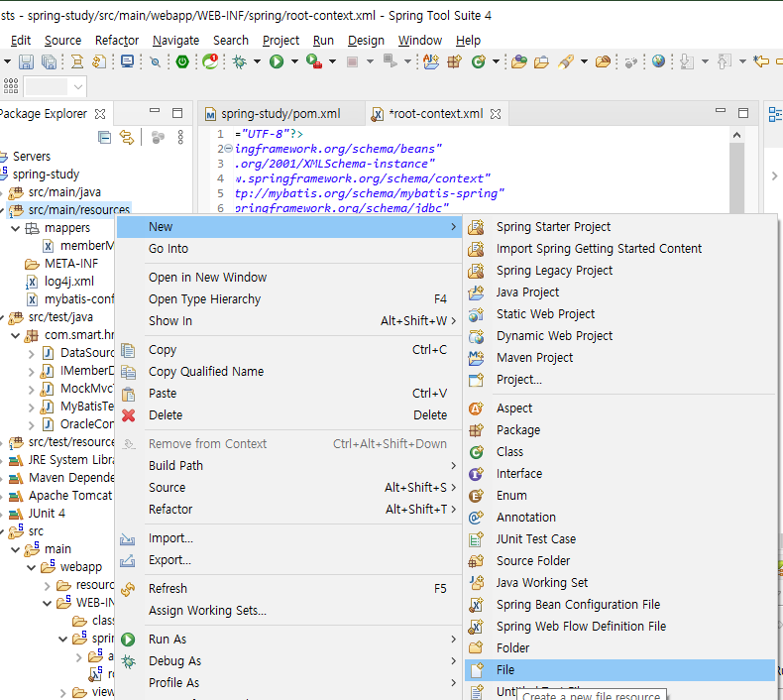Click the open console monitor icon
This screenshot has width=783, height=700.
[x=127, y=61]
